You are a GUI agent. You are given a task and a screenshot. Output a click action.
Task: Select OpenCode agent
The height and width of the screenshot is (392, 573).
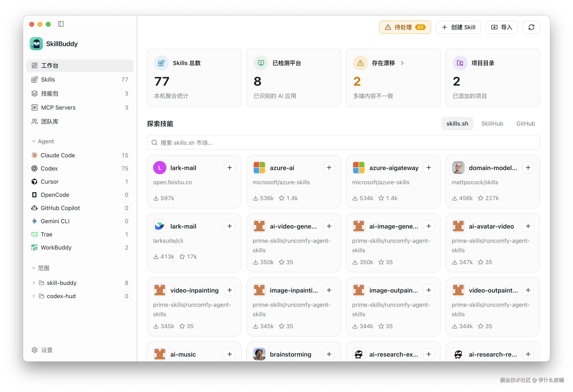coord(80,195)
